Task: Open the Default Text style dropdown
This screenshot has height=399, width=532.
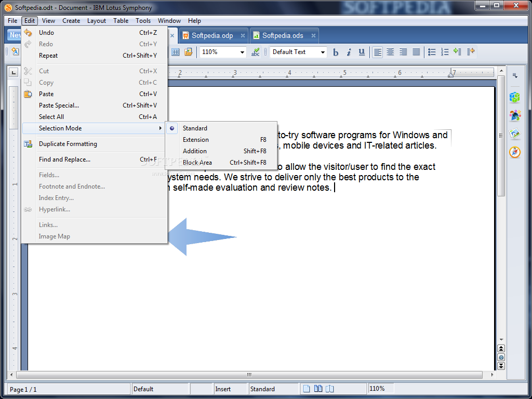Action: pos(323,52)
